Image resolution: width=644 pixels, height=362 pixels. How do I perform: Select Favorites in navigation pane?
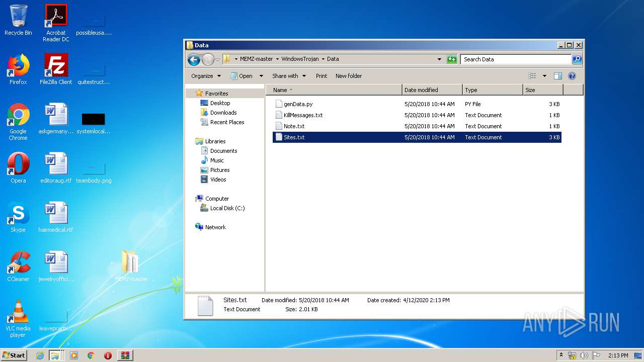point(216,94)
